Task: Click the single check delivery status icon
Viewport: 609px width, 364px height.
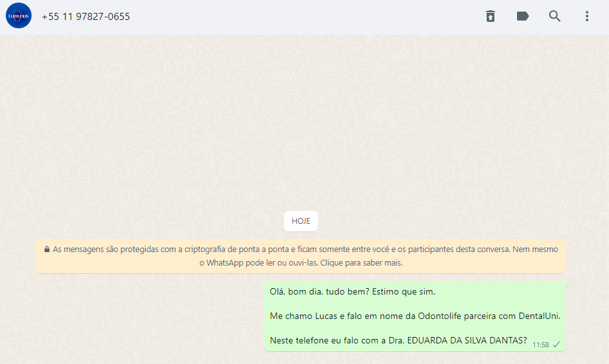Action: point(556,345)
